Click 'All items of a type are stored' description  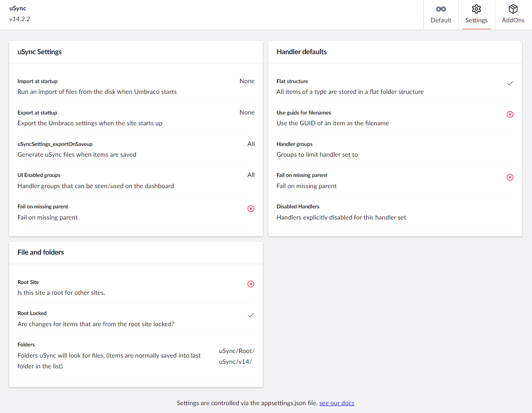coord(350,92)
